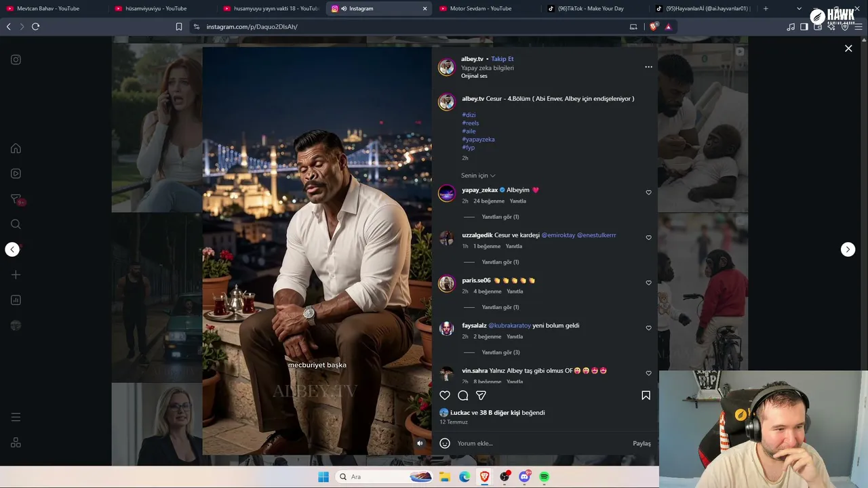868x488 pixels.
Task: Click the browser address bar with the Instagram URL
Action: (407, 26)
